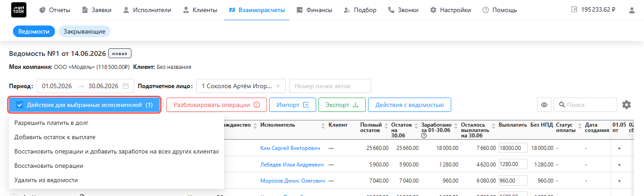Click the period end date 30.06.2026
Screen dimensions: 644x196
pyautogui.click(x=103, y=86)
